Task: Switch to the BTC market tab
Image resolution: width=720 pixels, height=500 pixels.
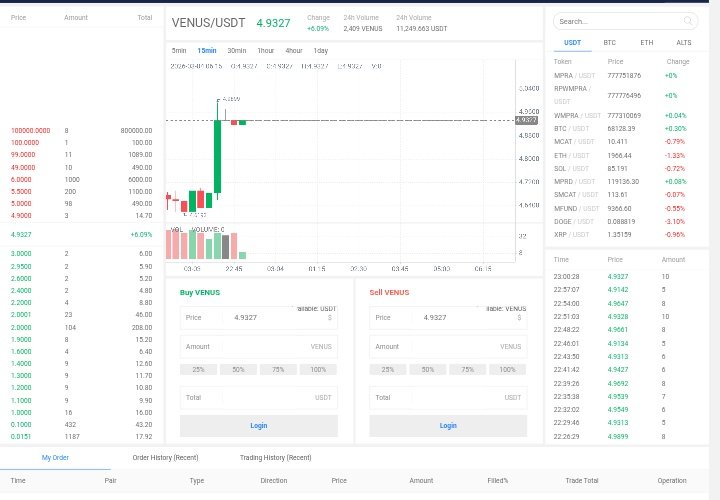Action: (609, 42)
